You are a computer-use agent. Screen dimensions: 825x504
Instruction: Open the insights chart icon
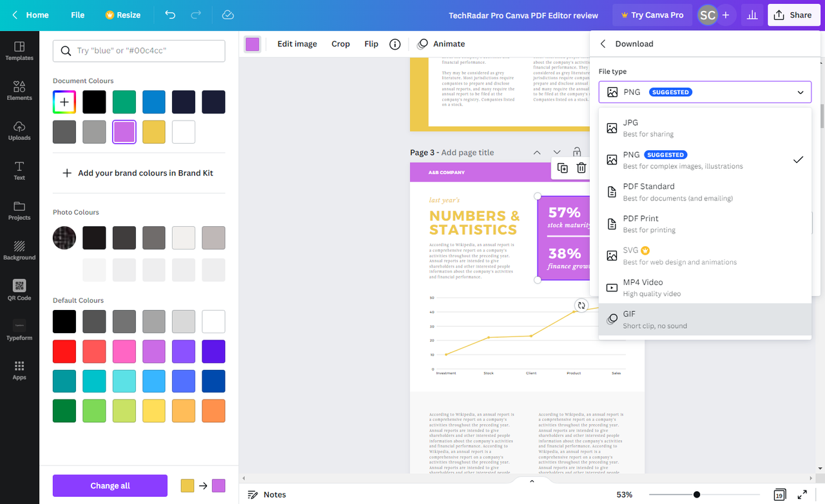click(752, 15)
